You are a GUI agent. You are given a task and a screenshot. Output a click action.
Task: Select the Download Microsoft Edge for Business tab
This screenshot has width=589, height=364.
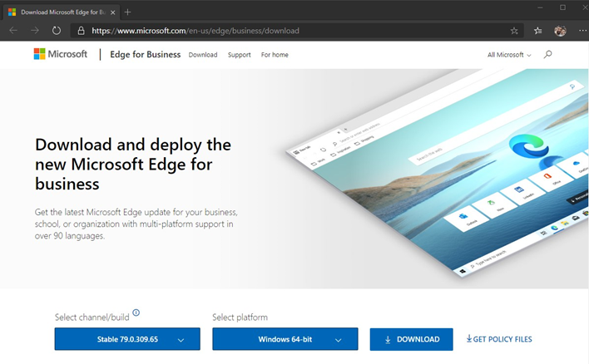coord(62,12)
